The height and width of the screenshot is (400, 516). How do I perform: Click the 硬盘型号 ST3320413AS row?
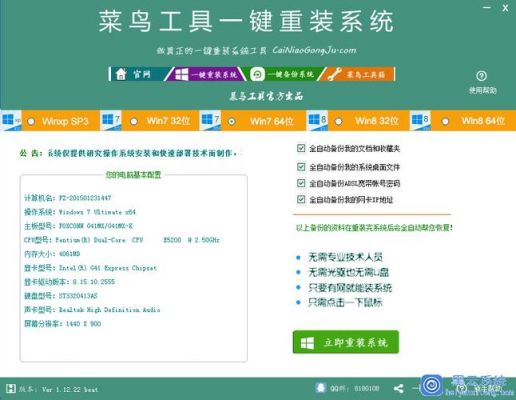[x=61, y=296]
